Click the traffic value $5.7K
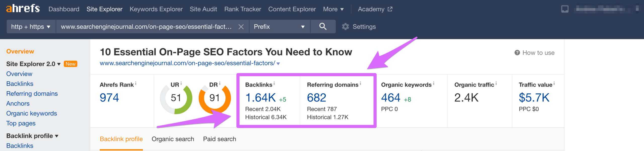Viewport: 644px width, 151px height. point(534,98)
